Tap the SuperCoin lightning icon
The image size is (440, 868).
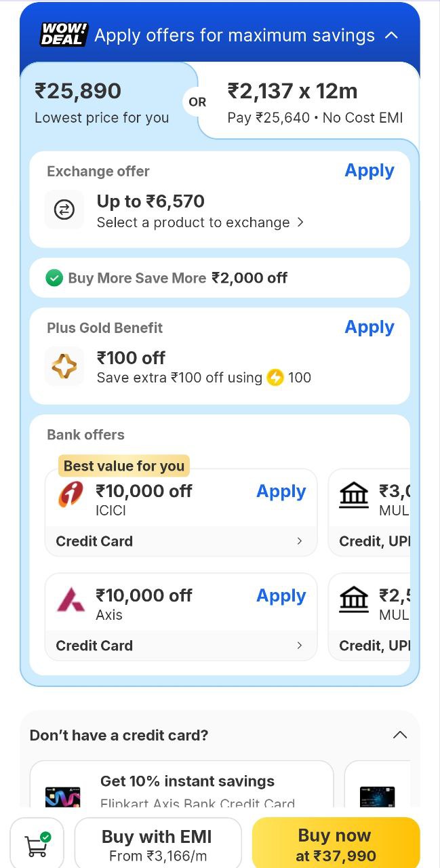pos(275,378)
